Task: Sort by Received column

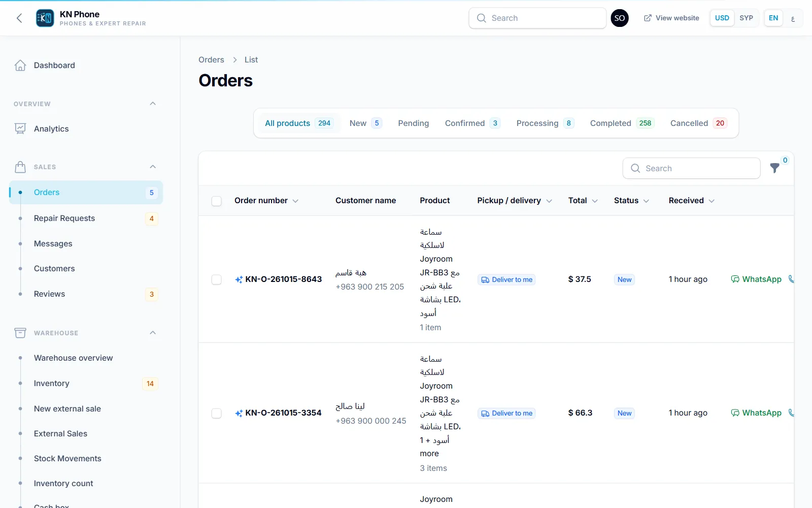Action: 692,201
